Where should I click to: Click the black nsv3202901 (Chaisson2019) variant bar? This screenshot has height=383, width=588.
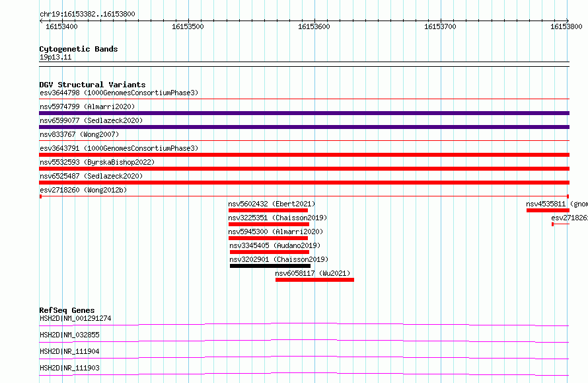pyautogui.click(x=270, y=266)
